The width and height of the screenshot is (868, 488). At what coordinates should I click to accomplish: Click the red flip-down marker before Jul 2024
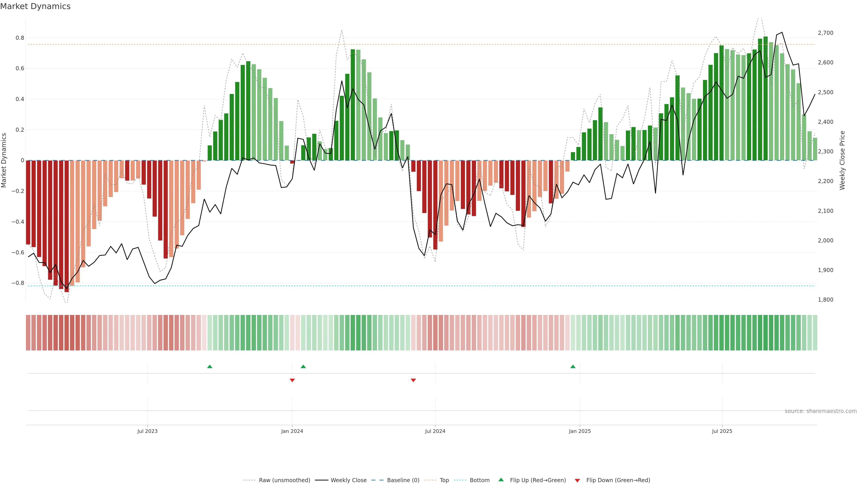[413, 380]
